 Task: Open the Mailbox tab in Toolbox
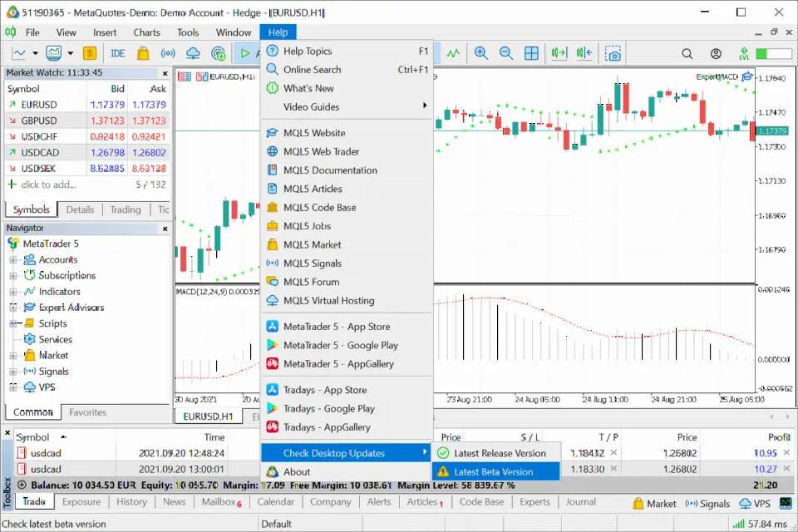(221, 502)
